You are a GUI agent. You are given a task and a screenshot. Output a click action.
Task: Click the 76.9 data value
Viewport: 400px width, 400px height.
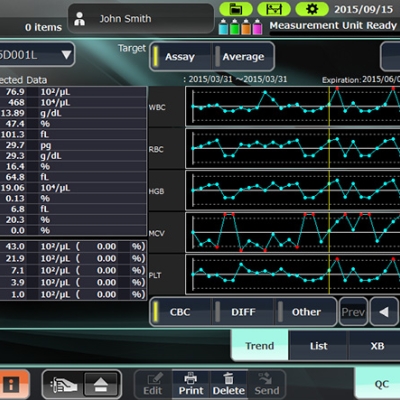15,92
